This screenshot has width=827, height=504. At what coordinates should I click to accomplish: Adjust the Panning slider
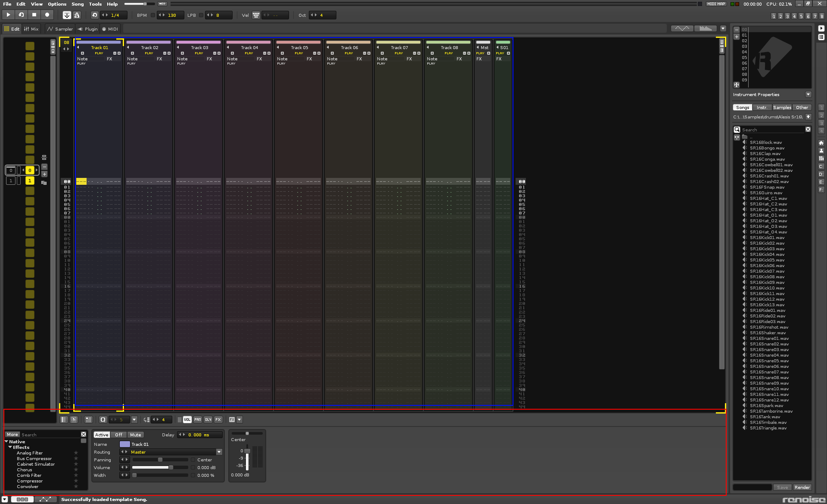pos(160,460)
